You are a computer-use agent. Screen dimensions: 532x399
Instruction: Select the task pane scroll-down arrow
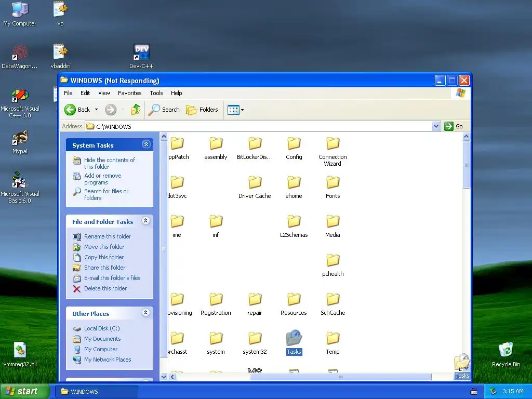(164, 377)
